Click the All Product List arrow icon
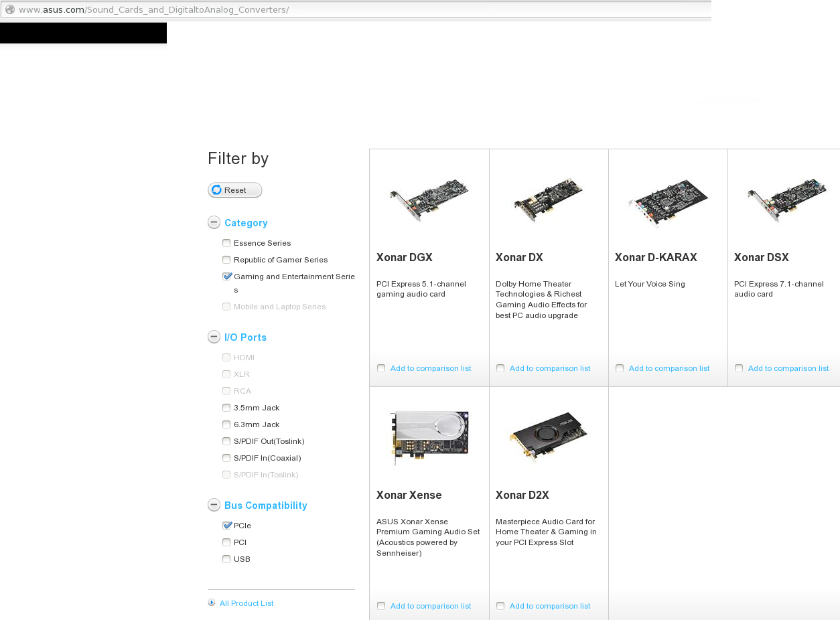Screen dimensions: 840x620 [212, 603]
